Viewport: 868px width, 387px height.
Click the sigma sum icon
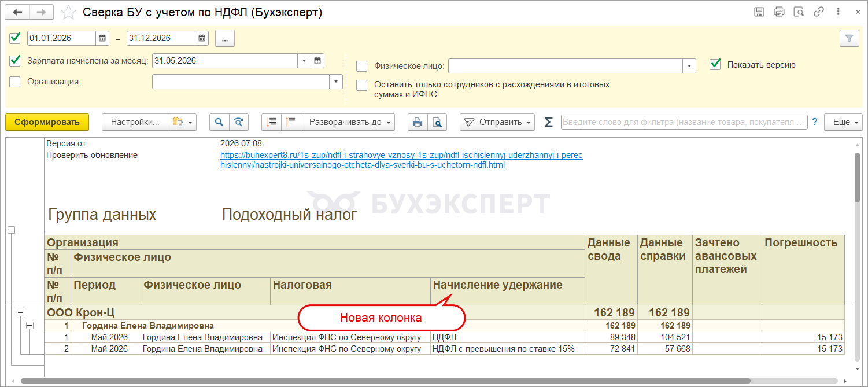pyautogui.click(x=549, y=122)
